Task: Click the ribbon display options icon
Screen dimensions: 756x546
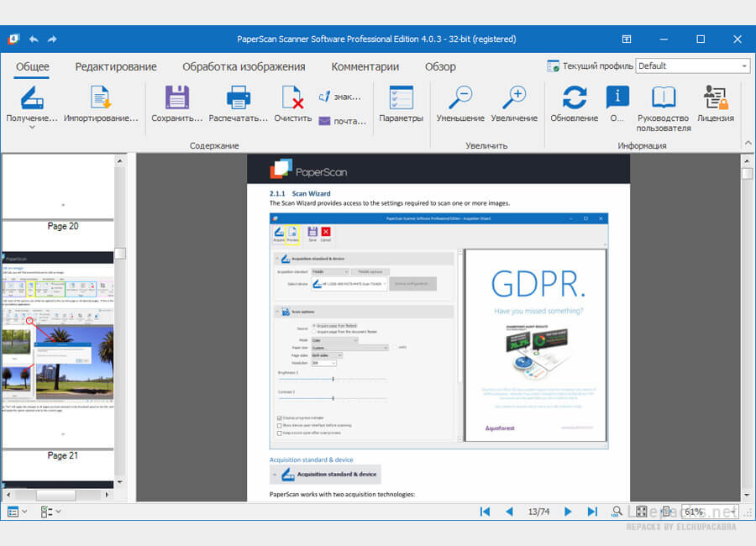Action: point(627,39)
